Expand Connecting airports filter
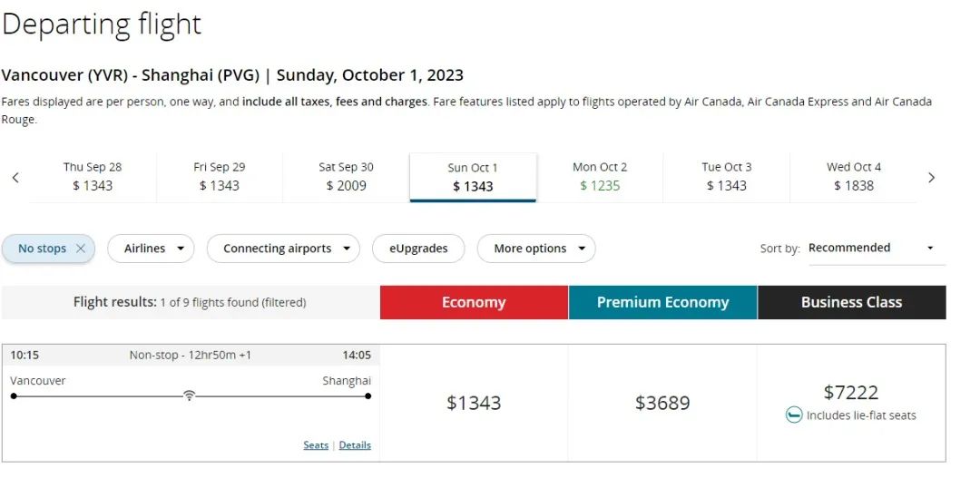 tap(283, 249)
